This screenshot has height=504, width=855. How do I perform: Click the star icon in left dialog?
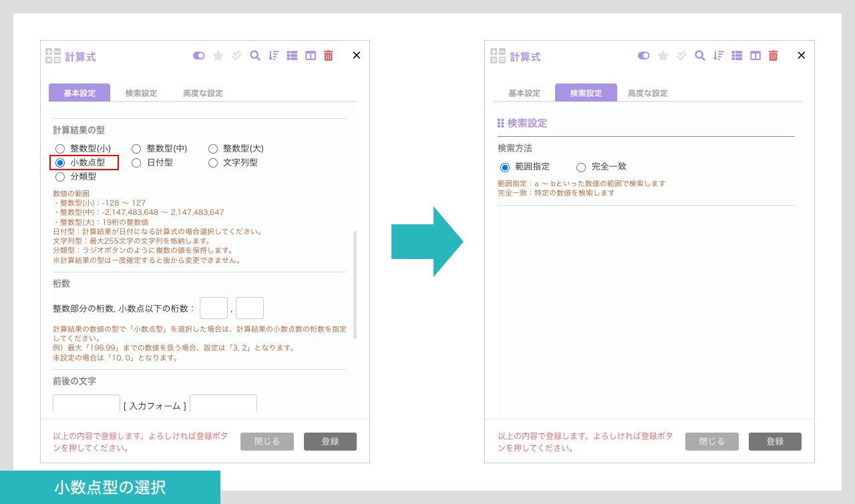[218, 55]
